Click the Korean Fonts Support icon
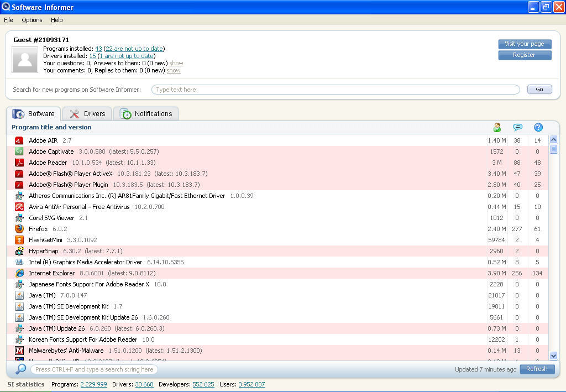The width and height of the screenshot is (566, 392). [19, 339]
